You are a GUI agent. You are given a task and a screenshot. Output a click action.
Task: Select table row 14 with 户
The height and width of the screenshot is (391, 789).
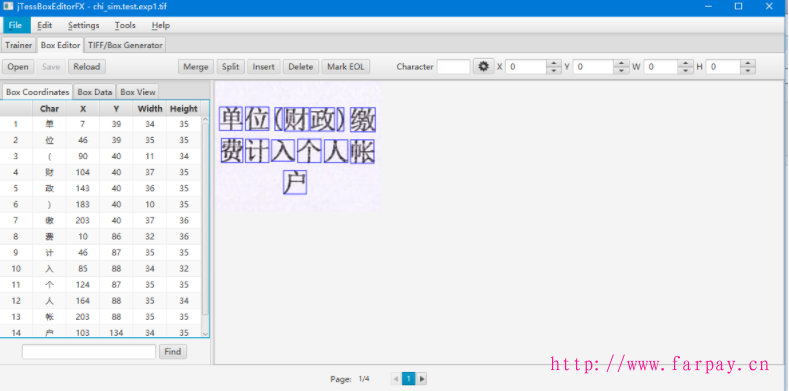(x=100, y=333)
